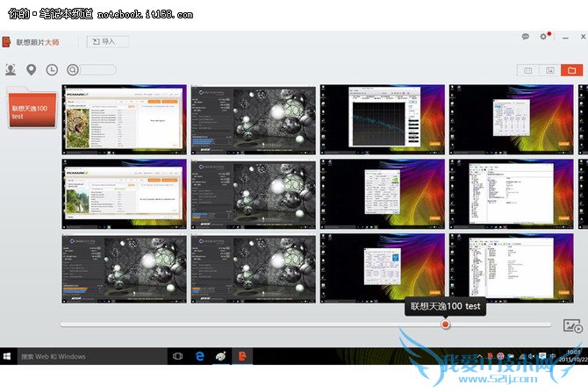Open the third-row fourth system info thumbnail
The width and height of the screenshot is (588, 392).
point(512,268)
